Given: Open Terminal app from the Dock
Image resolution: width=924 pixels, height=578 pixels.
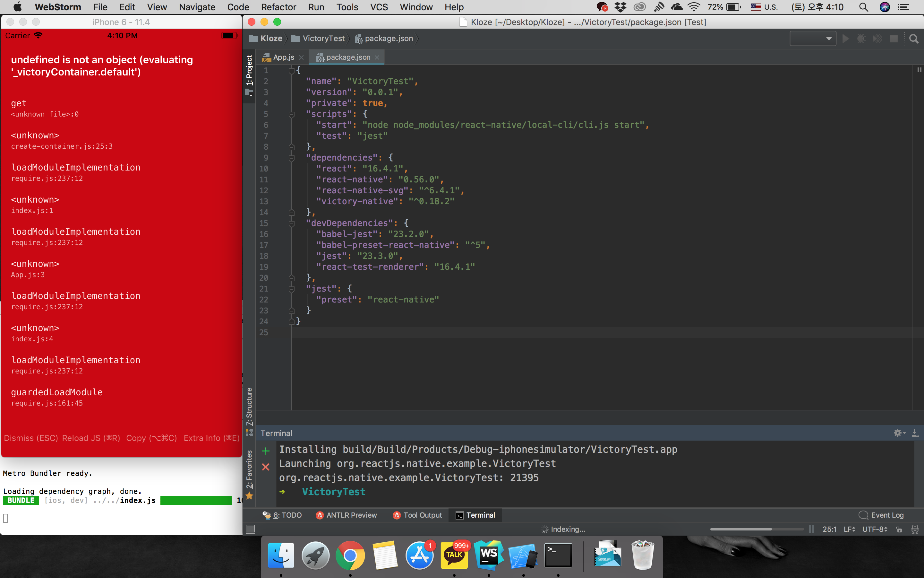Looking at the screenshot, I should pos(558,555).
